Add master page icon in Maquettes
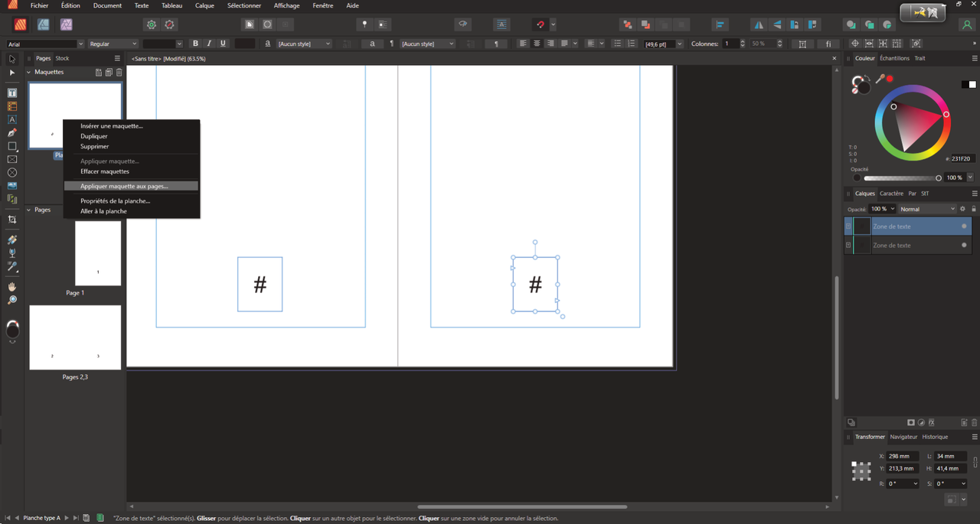Image resolution: width=980 pixels, height=524 pixels. click(x=99, y=73)
